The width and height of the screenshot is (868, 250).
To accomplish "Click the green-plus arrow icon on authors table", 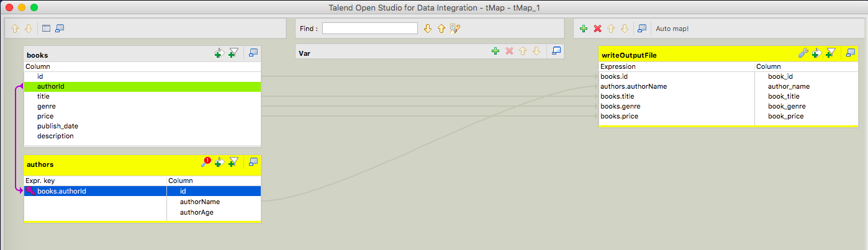I will [x=219, y=163].
